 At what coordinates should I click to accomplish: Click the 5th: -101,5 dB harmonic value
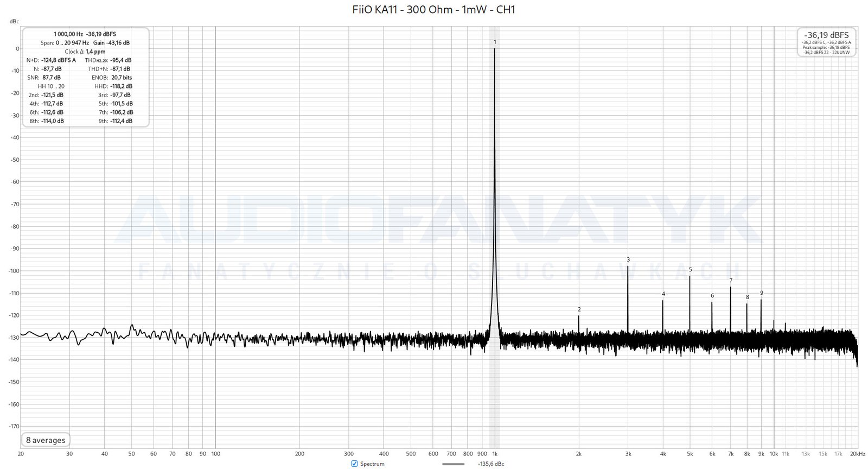115,104
